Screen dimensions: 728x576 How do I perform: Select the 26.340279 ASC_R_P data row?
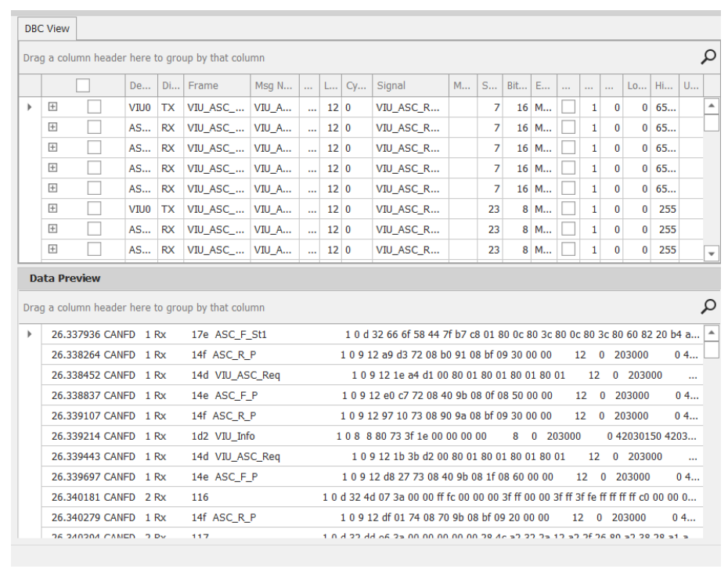(372, 517)
